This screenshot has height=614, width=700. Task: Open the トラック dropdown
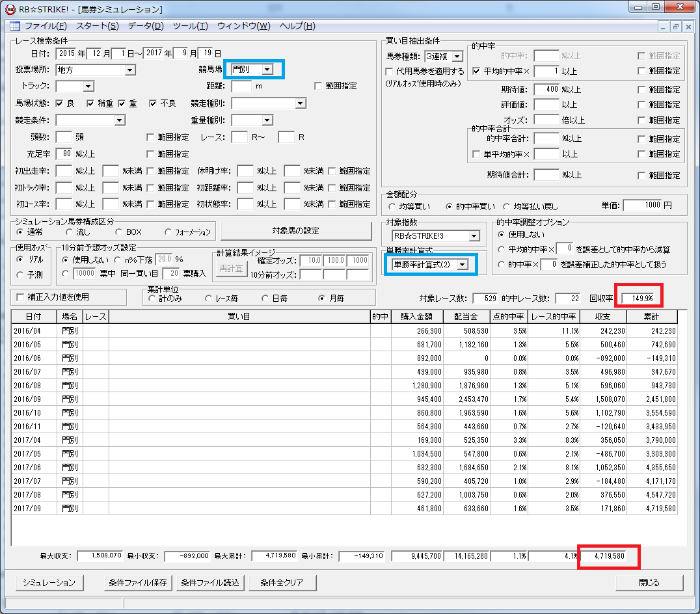88,86
